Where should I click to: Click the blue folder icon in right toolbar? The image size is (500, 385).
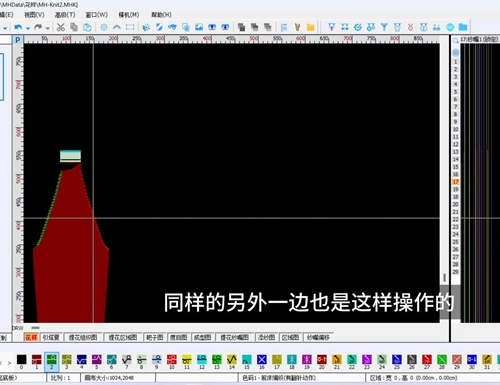[x=463, y=27]
